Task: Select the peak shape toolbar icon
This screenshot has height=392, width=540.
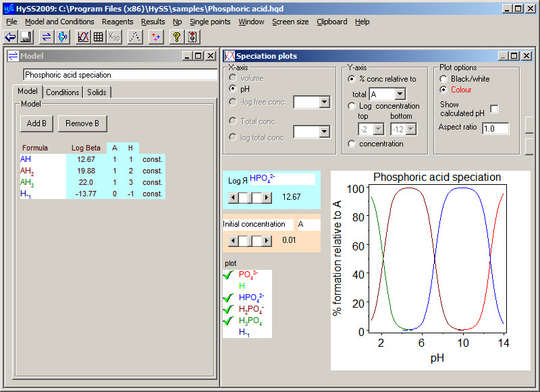Action: pos(134,36)
